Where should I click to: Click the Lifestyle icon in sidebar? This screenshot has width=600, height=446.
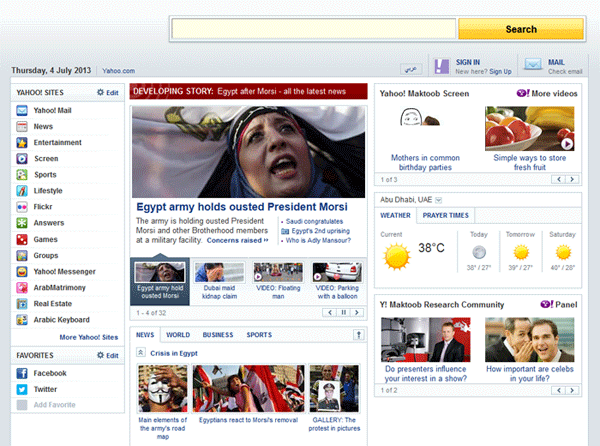tap(22, 191)
